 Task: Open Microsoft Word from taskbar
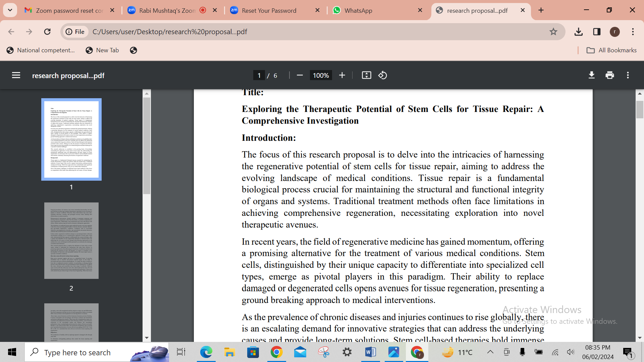tap(371, 352)
